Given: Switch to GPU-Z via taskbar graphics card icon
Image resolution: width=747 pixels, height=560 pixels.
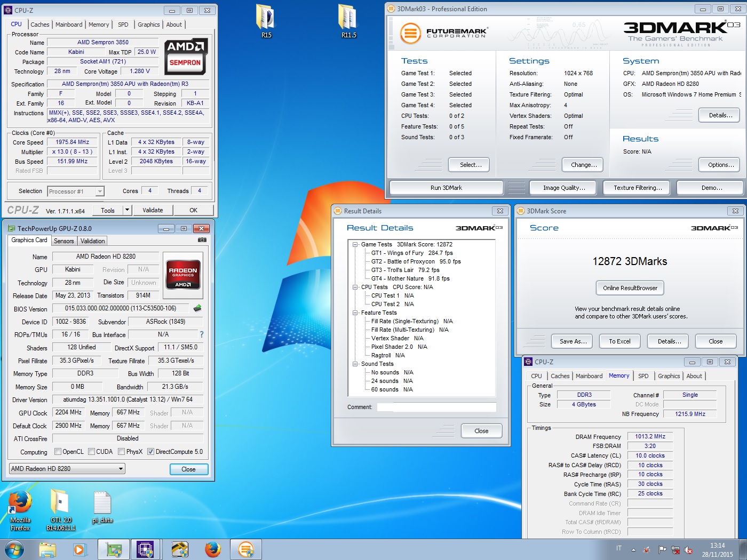Looking at the screenshot, I should (x=114, y=549).
